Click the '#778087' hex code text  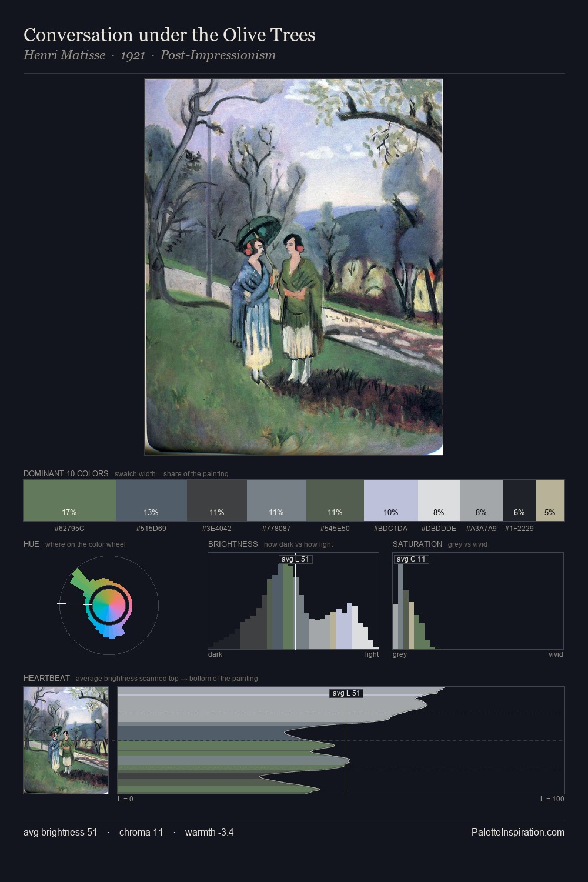tap(276, 528)
